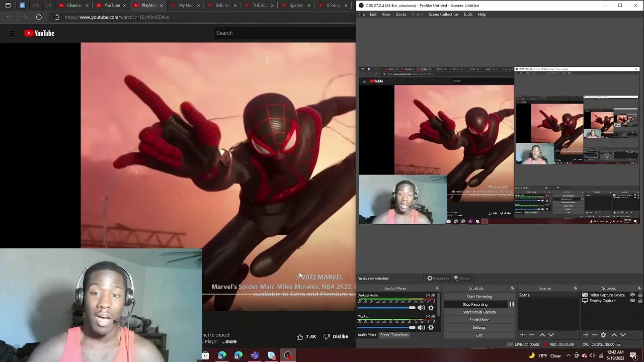Switch to Scene Transitions tab
Screen dimensions: 644x362
coord(394,335)
